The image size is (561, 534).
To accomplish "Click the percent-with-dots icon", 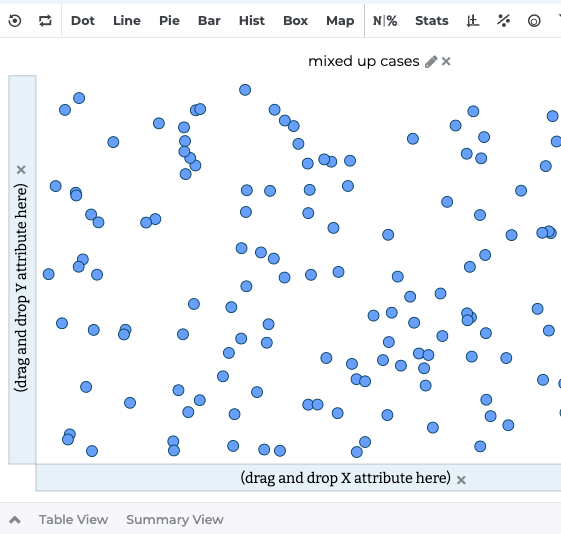I will pos(503,21).
